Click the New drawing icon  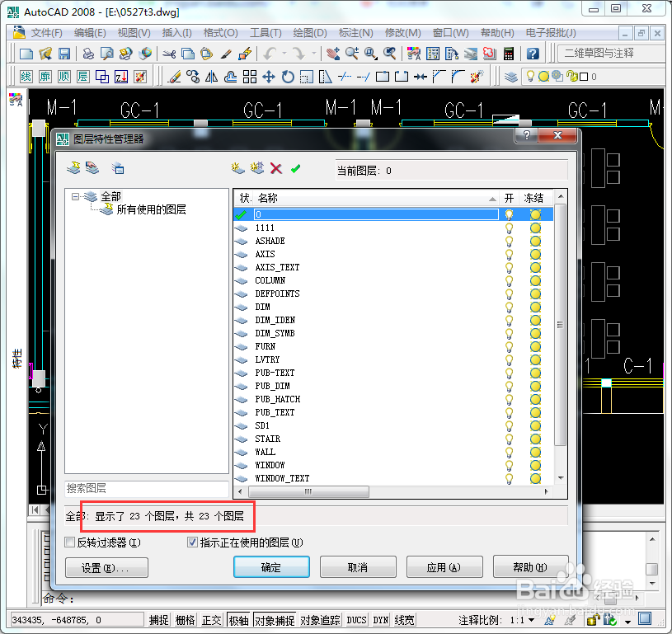(26, 54)
